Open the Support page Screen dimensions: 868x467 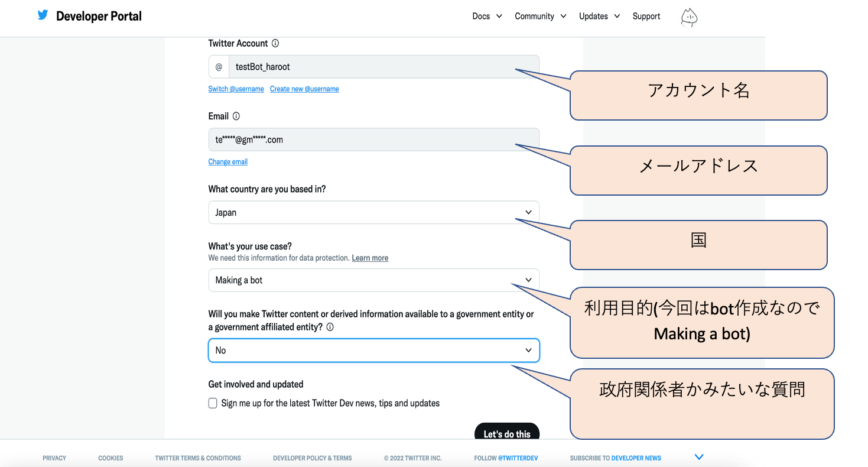[x=646, y=16]
